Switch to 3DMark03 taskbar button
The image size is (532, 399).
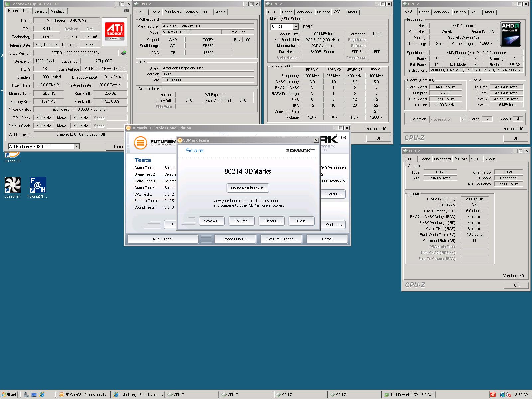coord(83,395)
